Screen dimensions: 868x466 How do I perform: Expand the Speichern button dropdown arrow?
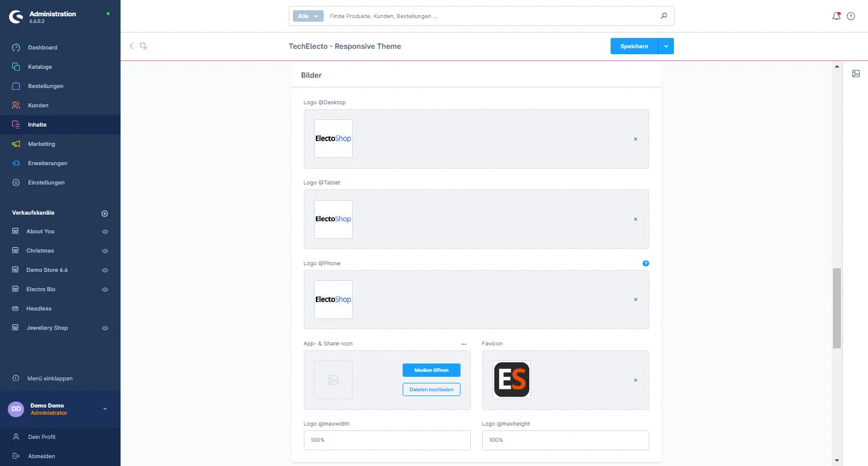(x=666, y=46)
